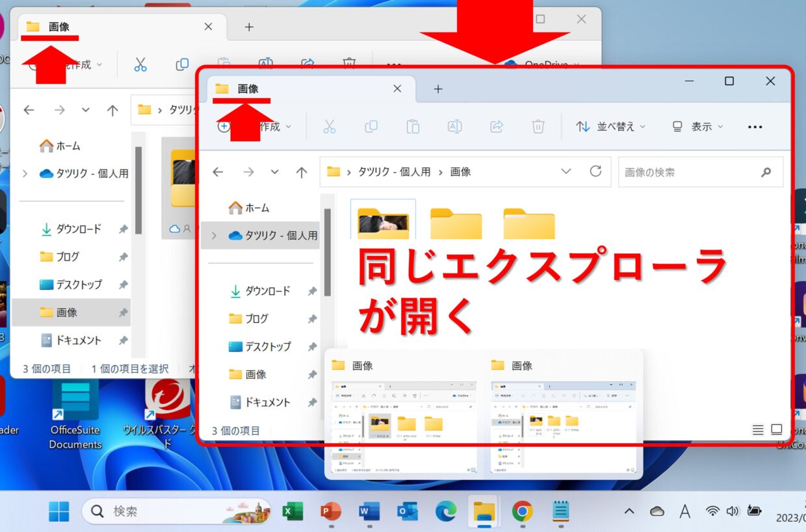The width and height of the screenshot is (806, 532).
Task: Open recent locations chevron in back window
Action: coord(86,110)
